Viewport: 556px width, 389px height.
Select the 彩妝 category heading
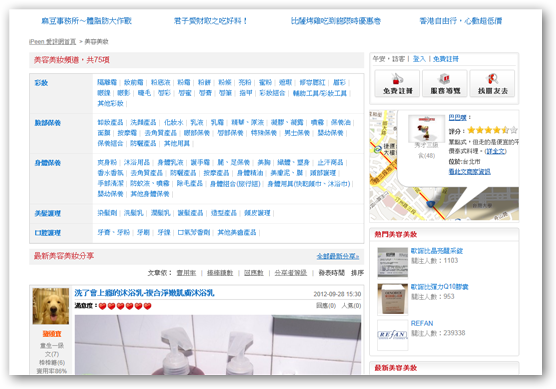point(41,83)
